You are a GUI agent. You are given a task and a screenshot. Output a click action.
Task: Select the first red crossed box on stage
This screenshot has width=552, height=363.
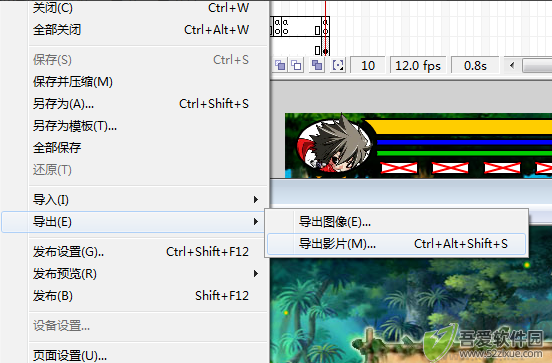(x=399, y=168)
